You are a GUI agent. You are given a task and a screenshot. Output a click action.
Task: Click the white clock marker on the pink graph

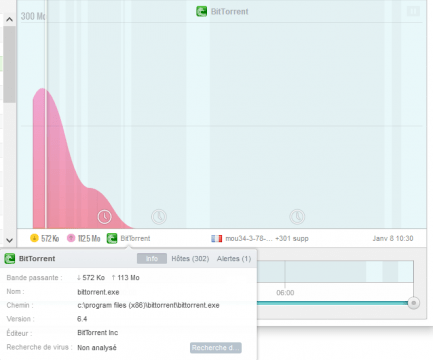click(x=104, y=217)
